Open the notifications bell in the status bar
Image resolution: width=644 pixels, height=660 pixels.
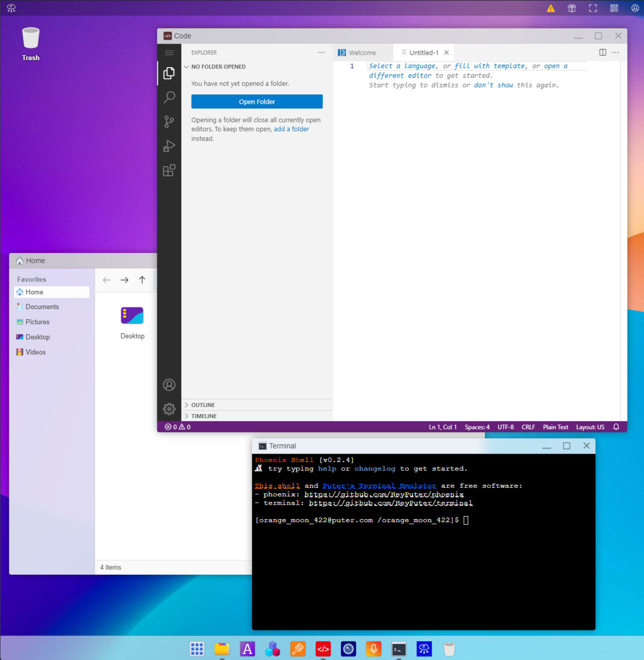tap(616, 426)
